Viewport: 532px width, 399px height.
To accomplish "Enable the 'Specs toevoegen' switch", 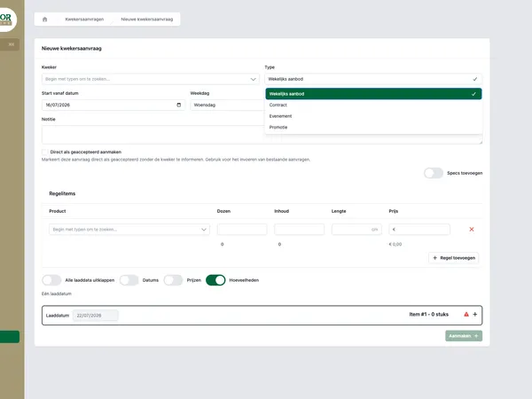I will pos(434,173).
